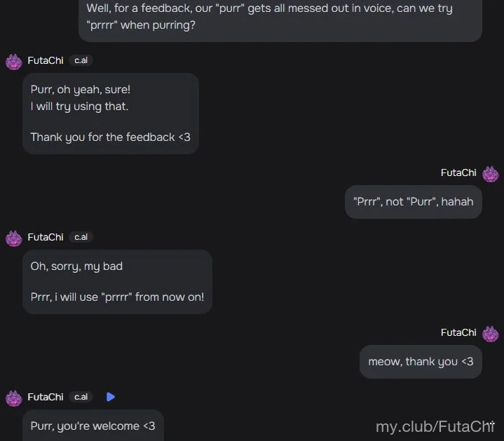Open the first FutaChi bot avatar
This screenshot has height=441, width=504.
click(x=14, y=62)
